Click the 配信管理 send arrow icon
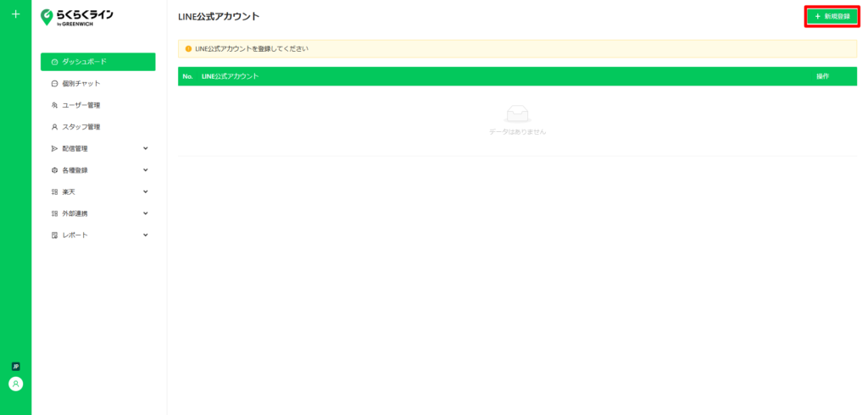This screenshot has height=415, width=868. coord(54,148)
